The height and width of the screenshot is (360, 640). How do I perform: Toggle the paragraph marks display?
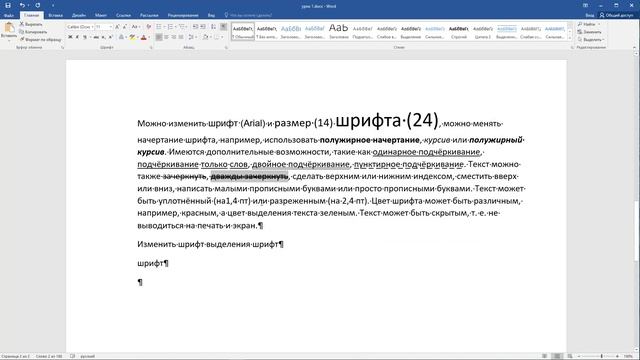pos(223,27)
